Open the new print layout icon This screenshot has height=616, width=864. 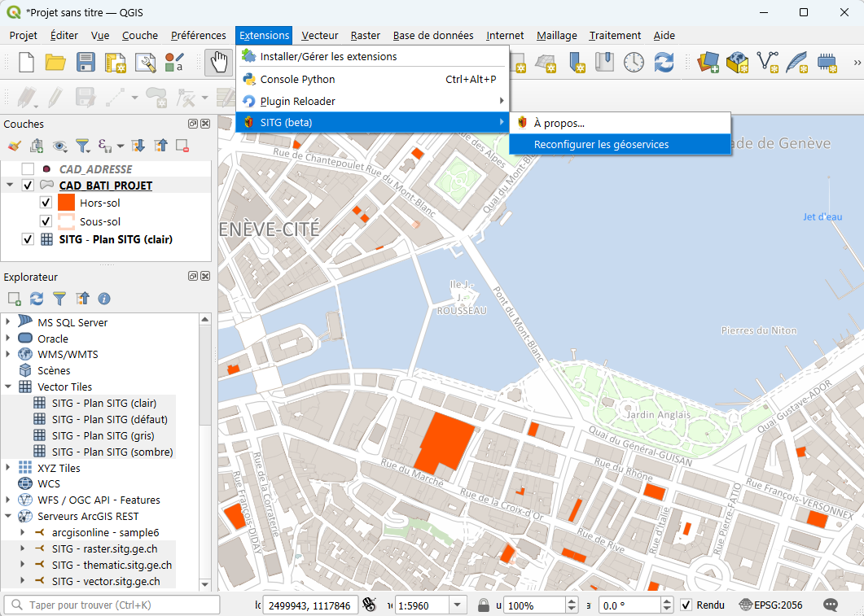[115, 62]
